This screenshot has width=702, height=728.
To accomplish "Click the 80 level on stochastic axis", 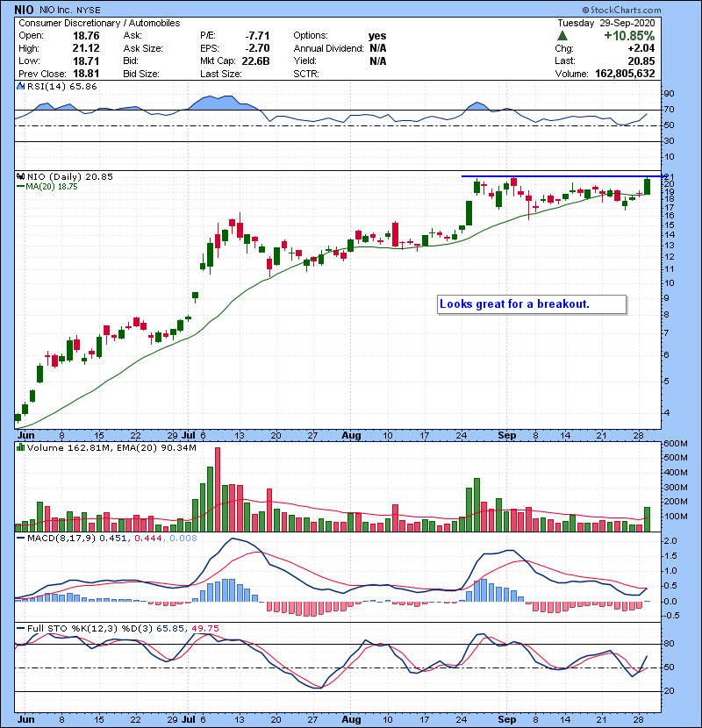I will click(669, 644).
